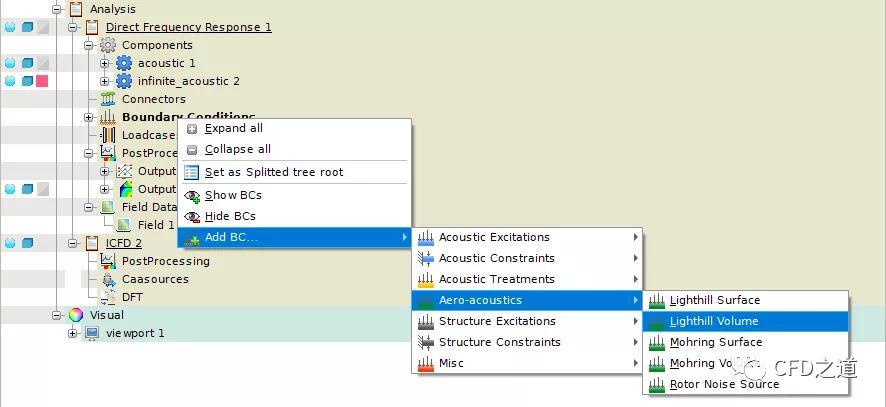This screenshot has width=886, height=407.
Task: Click the blue gear icon beside acoustic 1
Action: pos(124,63)
